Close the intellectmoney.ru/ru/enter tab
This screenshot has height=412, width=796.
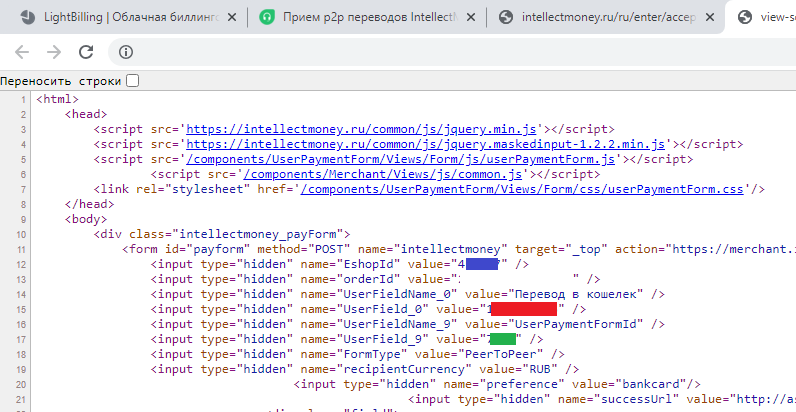coord(710,17)
